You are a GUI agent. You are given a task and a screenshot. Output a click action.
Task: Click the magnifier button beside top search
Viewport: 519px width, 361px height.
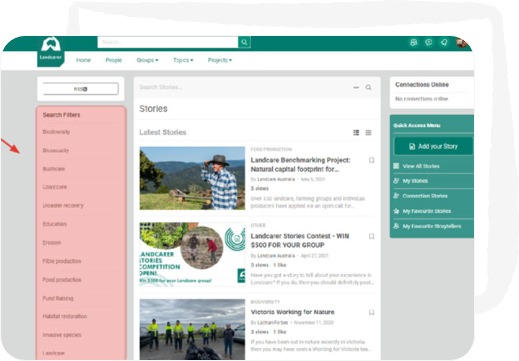(x=244, y=42)
